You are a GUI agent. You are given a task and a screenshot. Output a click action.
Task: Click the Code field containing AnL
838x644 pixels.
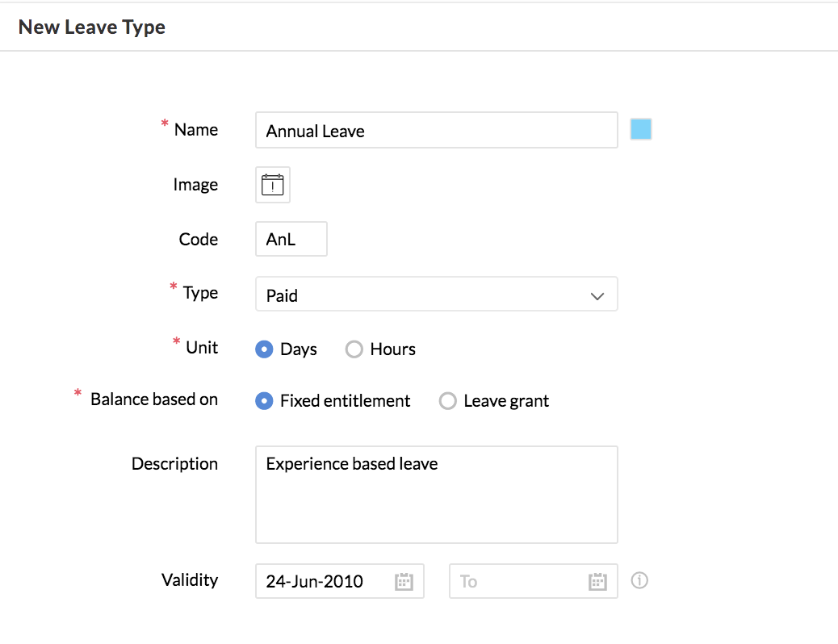pos(291,240)
